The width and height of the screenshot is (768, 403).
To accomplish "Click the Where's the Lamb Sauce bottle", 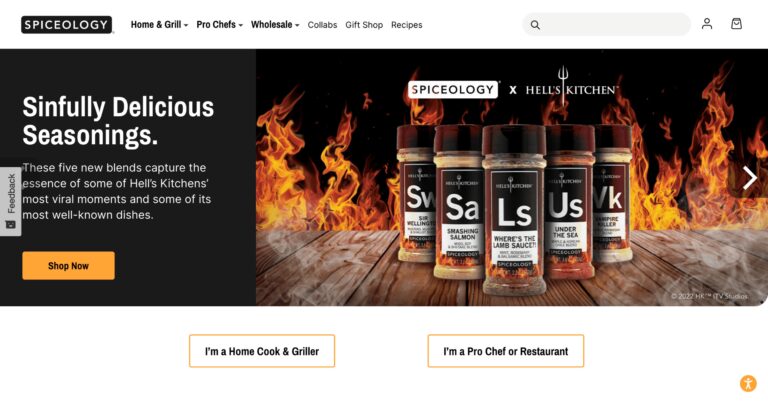I will 514,210.
